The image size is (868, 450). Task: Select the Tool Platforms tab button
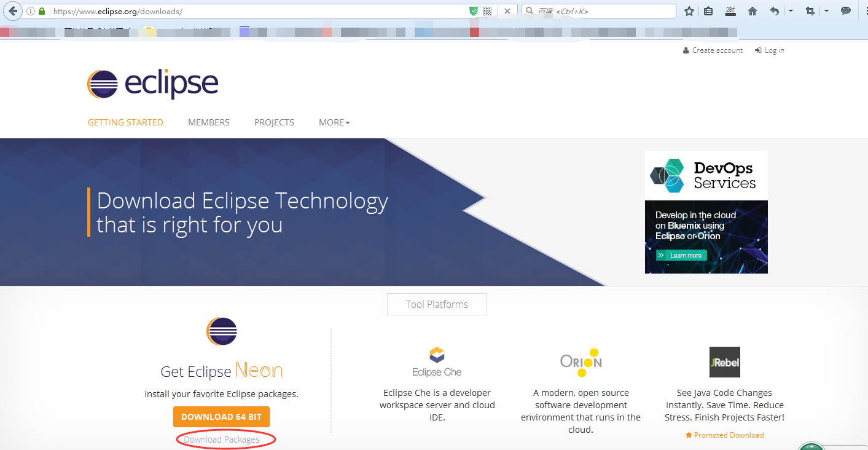(x=437, y=304)
